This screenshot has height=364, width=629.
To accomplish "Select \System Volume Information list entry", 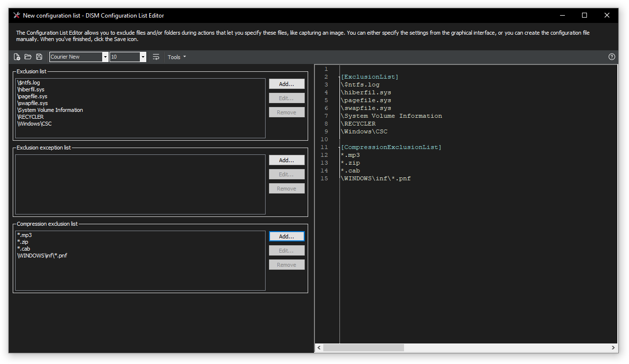I will (50, 110).
